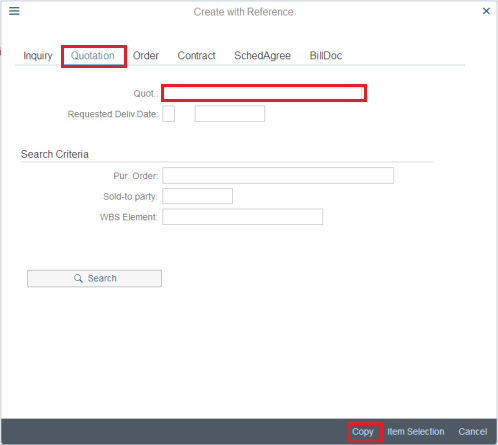The width and height of the screenshot is (498, 445).
Task: Focus the Quot. number input field
Action: pos(264,93)
